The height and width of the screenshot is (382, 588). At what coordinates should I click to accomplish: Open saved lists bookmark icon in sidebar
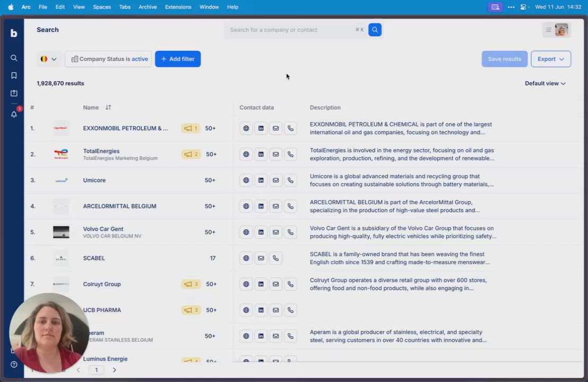pyautogui.click(x=14, y=76)
